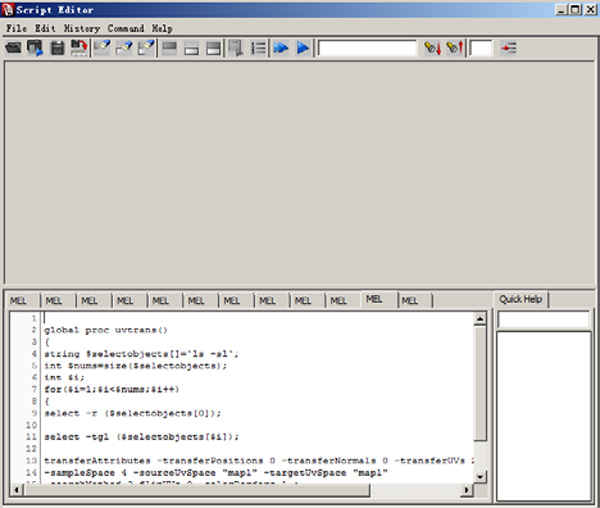Viewport: 600px width, 508px height.
Task: Open the History menu
Action: point(82,28)
